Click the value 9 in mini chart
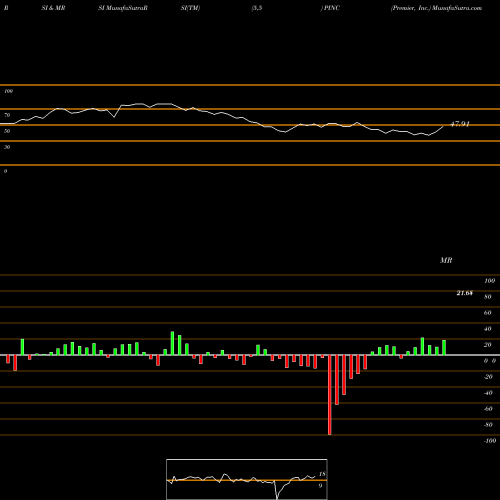500x500 pixels. click(x=320, y=486)
